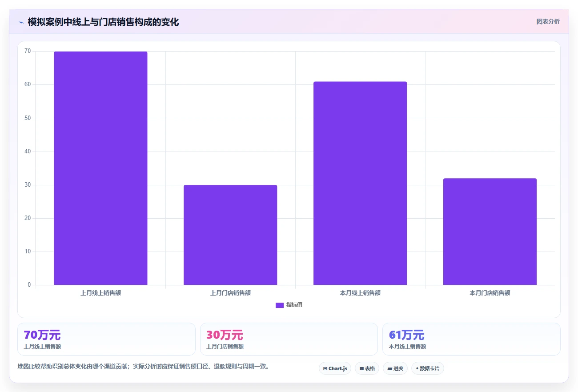Select the 表格 tag pill
578x392 pixels.
pyautogui.click(x=367, y=368)
